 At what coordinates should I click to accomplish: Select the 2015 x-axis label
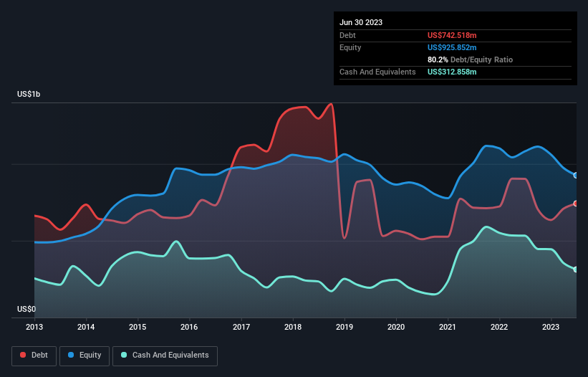click(138, 327)
